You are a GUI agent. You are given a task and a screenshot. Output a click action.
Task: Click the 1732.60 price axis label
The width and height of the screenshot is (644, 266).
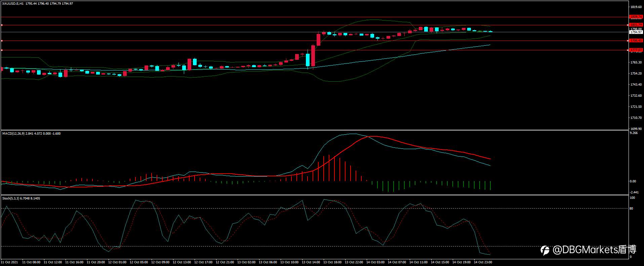click(x=636, y=96)
